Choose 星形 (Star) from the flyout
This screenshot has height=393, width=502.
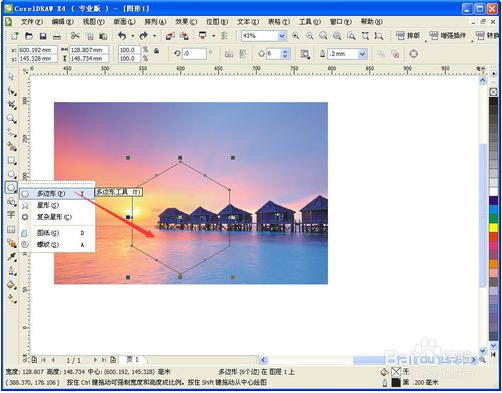57,205
